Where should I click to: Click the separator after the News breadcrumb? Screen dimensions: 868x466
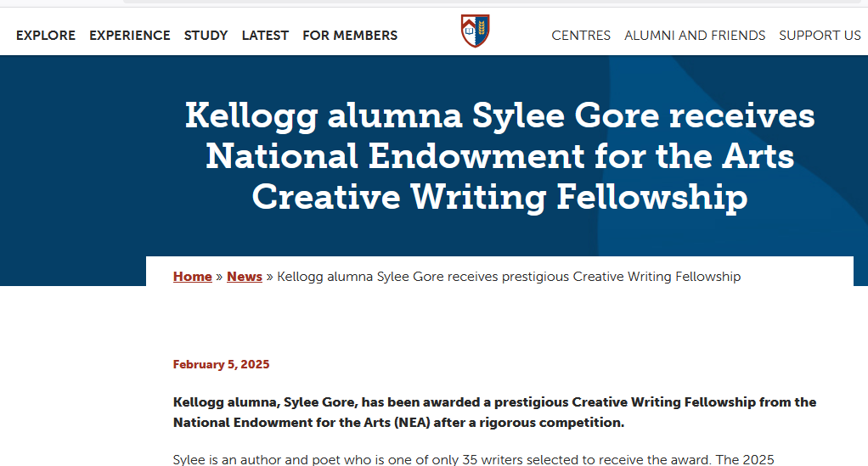(270, 277)
